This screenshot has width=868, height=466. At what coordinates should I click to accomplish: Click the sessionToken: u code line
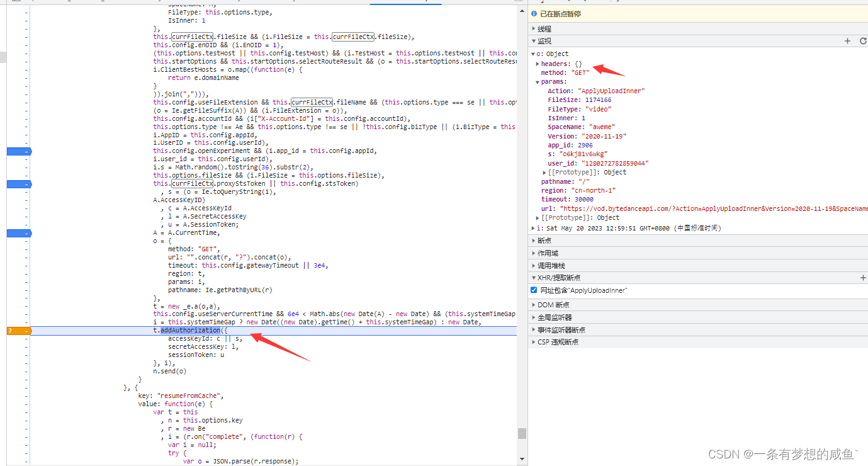point(196,355)
